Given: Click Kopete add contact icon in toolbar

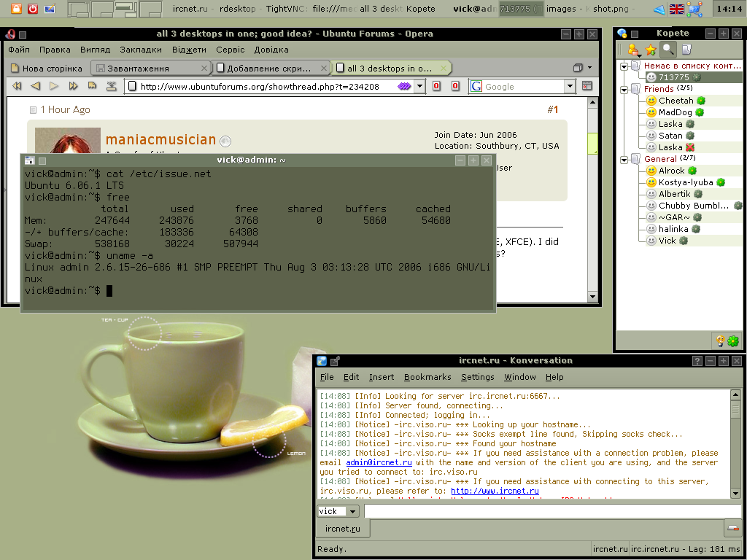Looking at the screenshot, I should (x=633, y=50).
